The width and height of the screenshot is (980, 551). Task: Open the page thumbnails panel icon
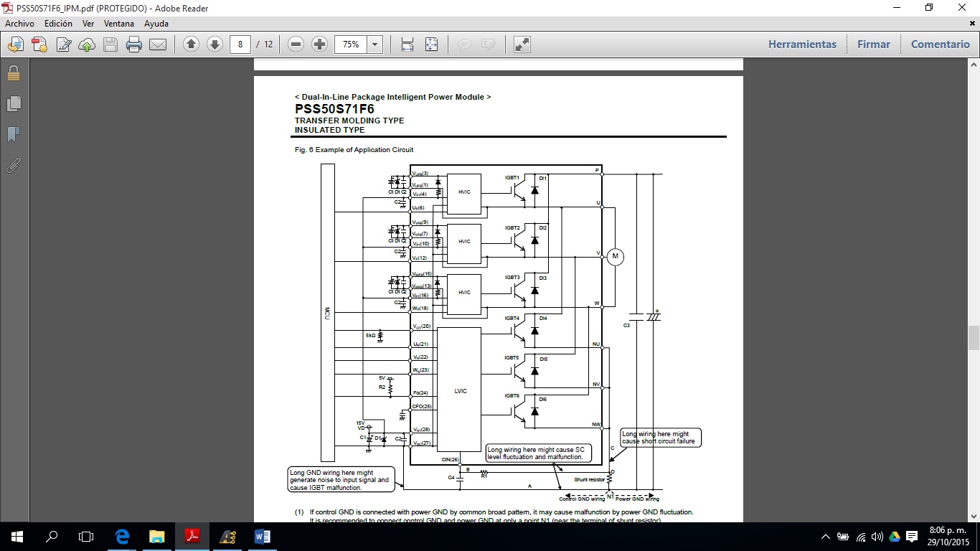click(x=13, y=104)
